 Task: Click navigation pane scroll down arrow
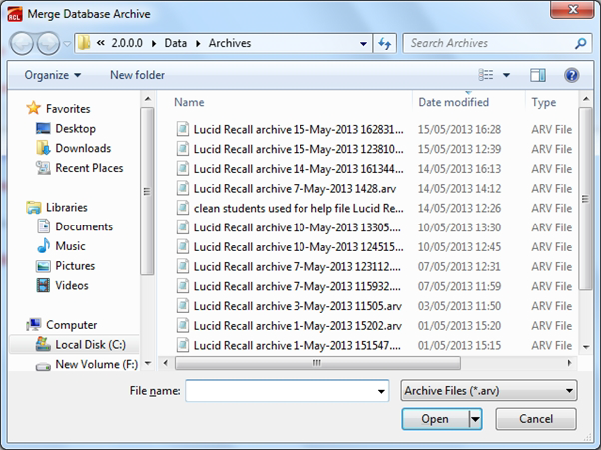pyautogui.click(x=148, y=363)
